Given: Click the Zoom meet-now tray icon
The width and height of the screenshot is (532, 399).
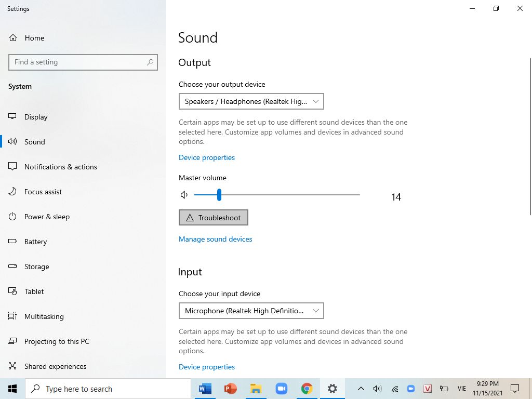Looking at the screenshot, I should [x=411, y=389].
